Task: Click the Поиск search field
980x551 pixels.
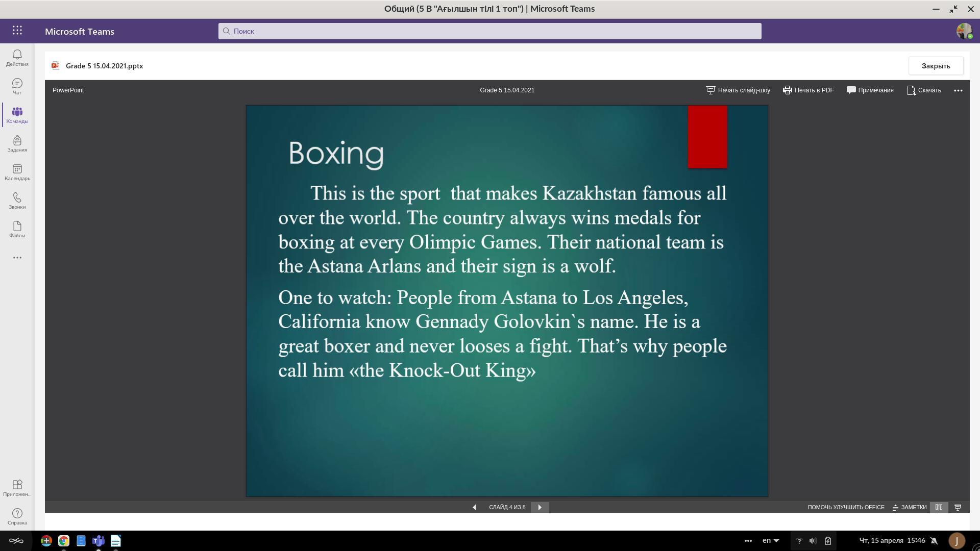Action: point(489,31)
